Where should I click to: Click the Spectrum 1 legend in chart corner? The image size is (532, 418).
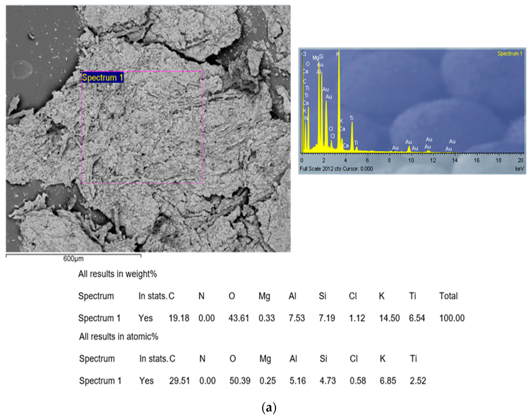(x=510, y=54)
